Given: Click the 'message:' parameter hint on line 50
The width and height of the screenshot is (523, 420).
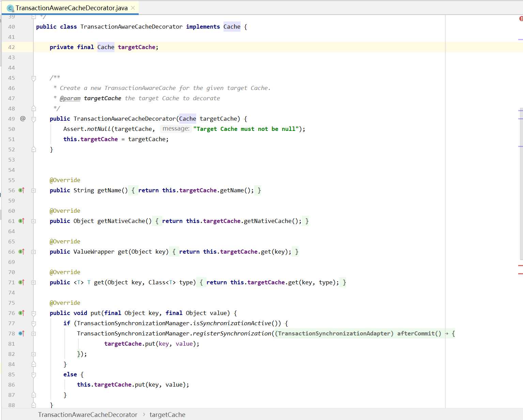Looking at the screenshot, I should 176,129.
